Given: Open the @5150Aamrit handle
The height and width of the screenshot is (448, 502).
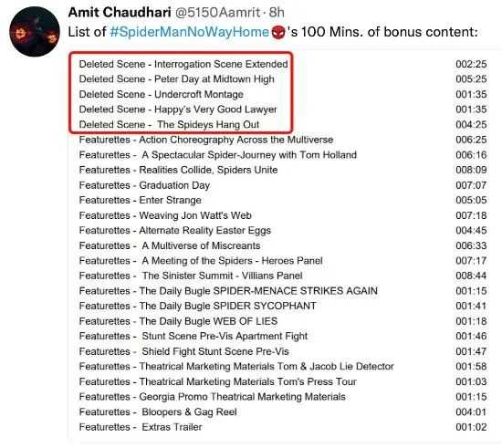Looking at the screenshot, I should [x=217, y=13].
